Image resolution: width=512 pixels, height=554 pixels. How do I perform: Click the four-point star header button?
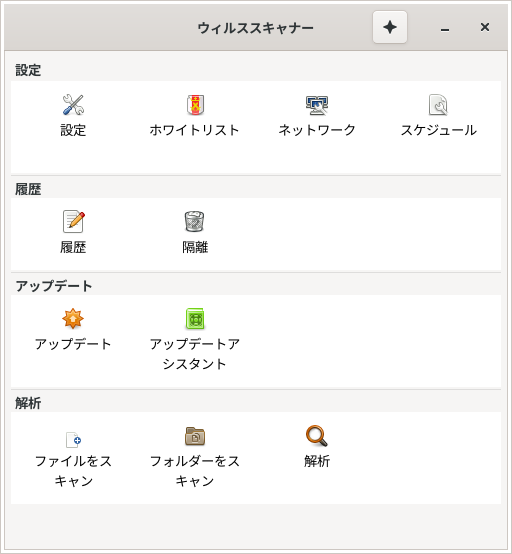coord(390,27)
